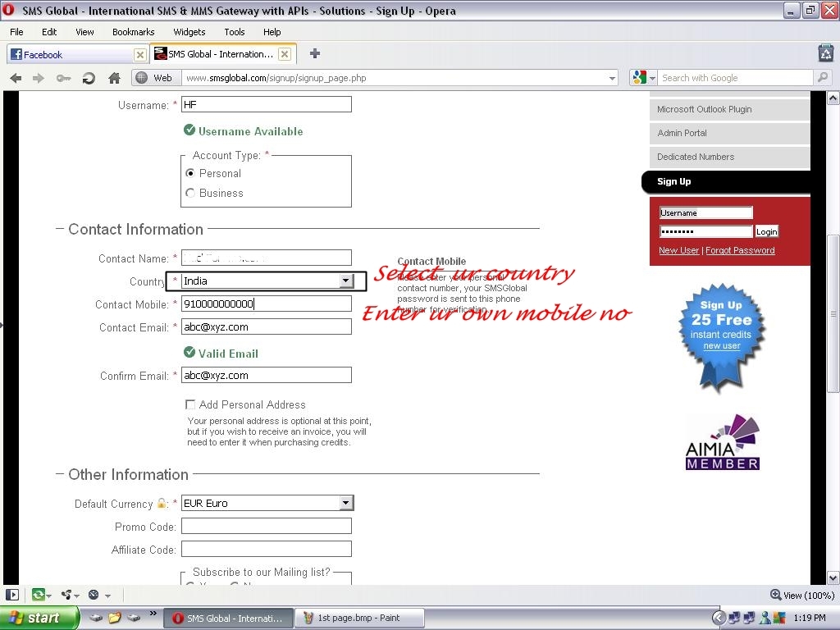This screenshot has width=840, height=630.
Task: Click the browser Forward arrow
Action: click(x=39, y=78)
